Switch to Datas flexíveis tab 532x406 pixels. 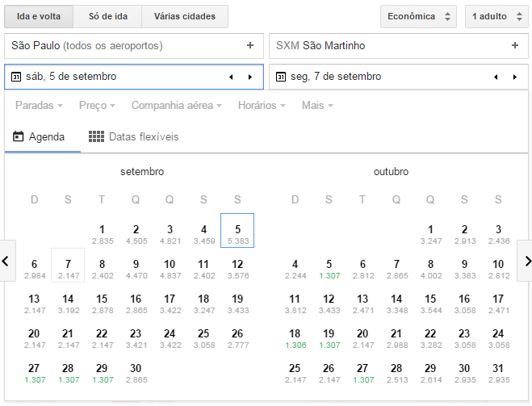tap(133, 136)
